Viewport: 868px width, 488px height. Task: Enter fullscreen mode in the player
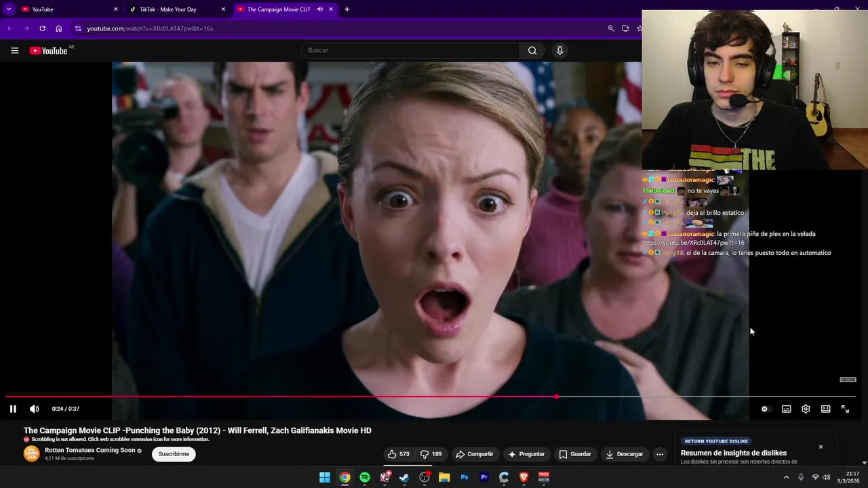tap(845, 409)
